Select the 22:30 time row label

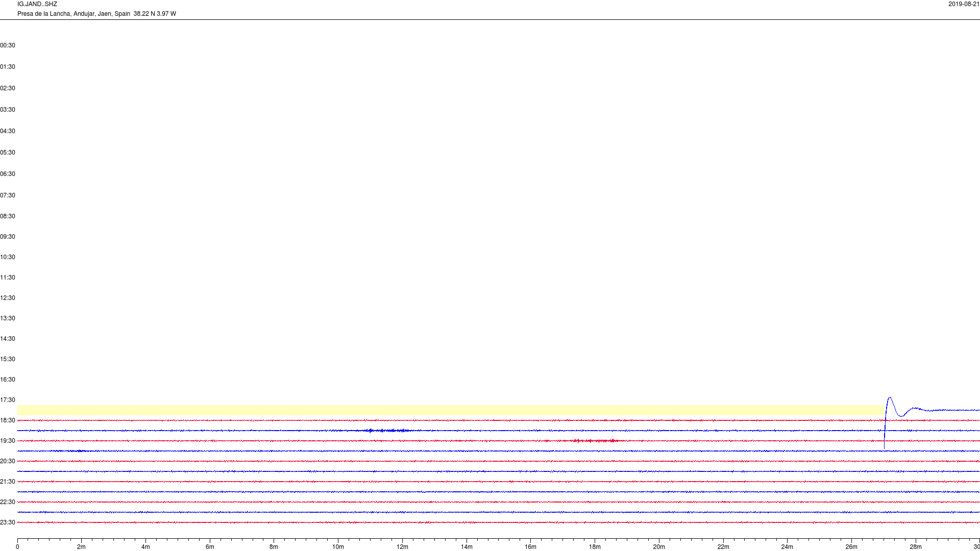(8, 502)
